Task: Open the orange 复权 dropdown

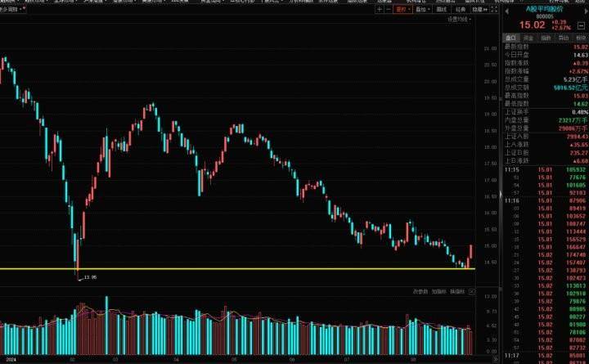Action: point(402,9)
